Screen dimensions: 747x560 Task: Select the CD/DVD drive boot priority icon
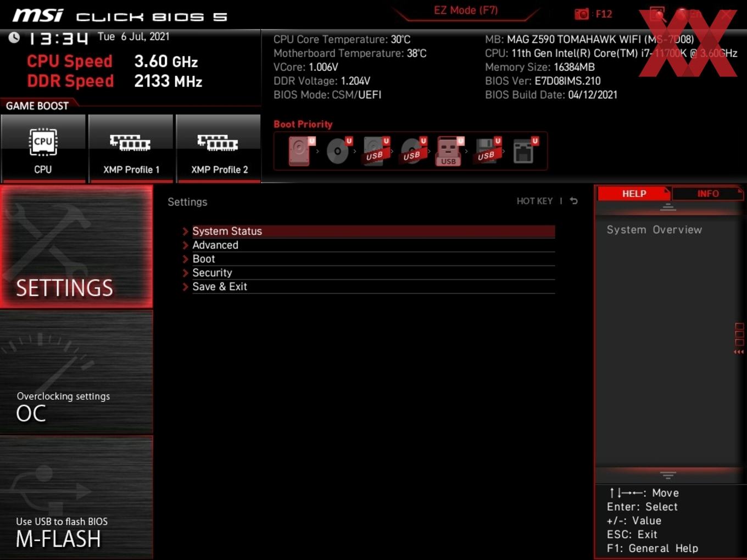point(339,151)
